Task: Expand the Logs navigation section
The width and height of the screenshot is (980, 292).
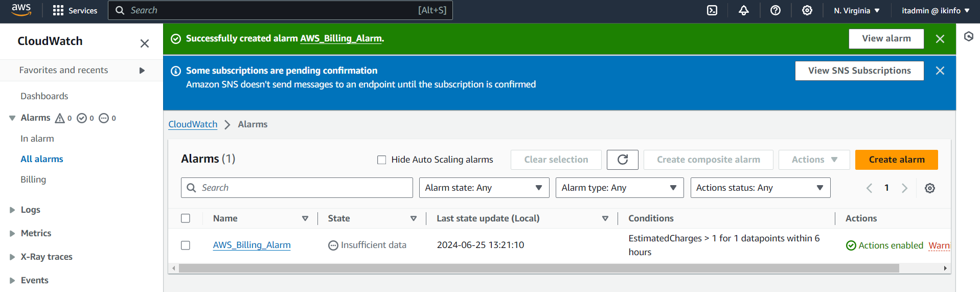Action: pyautogui.click(x=30, y=210)
